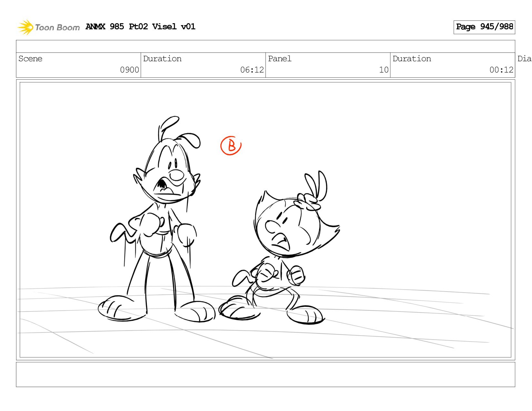Click the red circled 'B' annotation
Viewport: 532px width, 411px height.
coord(231,146)
